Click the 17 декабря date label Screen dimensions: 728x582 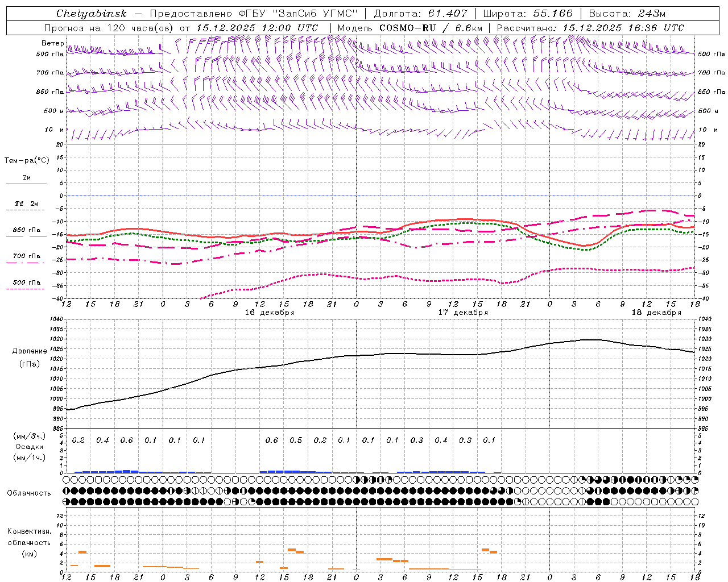pyautogui.click(x=462, y=313)
